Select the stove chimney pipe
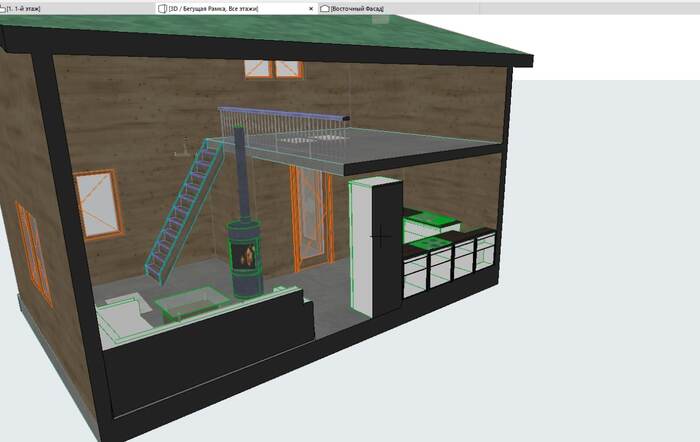700x442 pixels. (238, 165)
